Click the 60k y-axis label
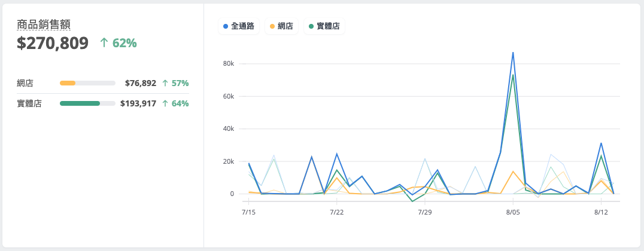Screen dimensions: 644x251 click(x=229, y=96)
